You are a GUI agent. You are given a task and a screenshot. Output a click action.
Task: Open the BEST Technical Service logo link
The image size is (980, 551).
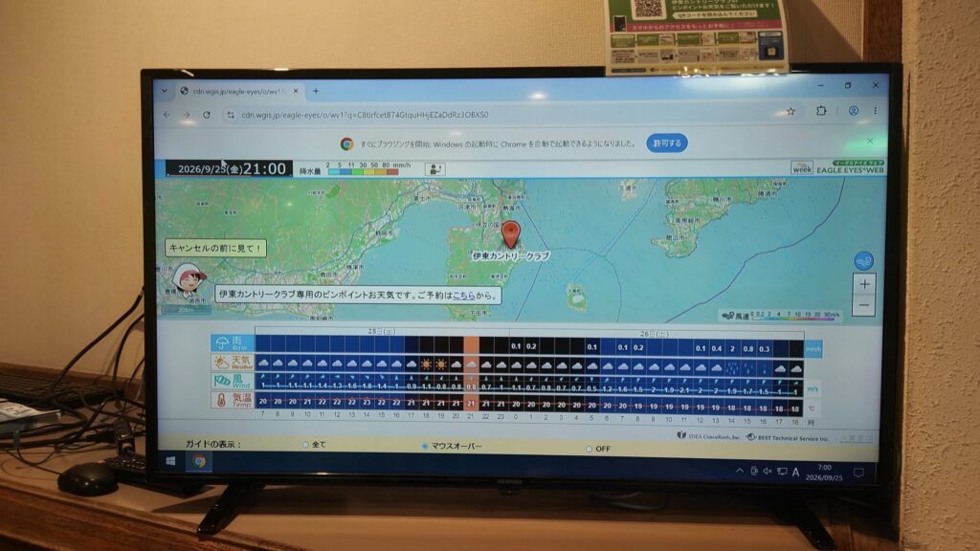[x=787, y=438]
